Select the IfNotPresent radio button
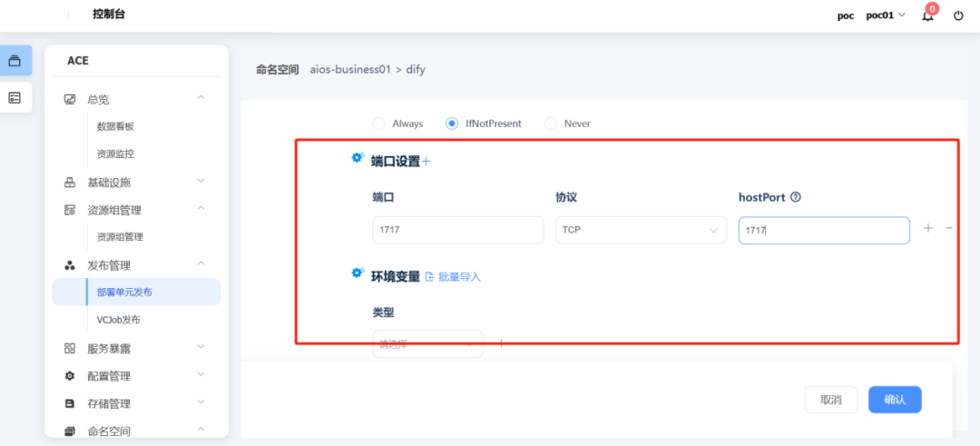 (452, 124)
